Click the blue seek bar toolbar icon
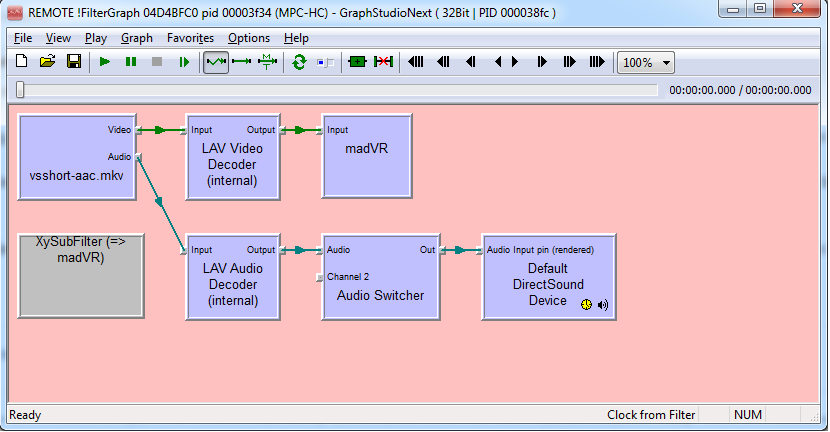Image resolution: width=830 pixels, height=432 pixels. (325, 62)
